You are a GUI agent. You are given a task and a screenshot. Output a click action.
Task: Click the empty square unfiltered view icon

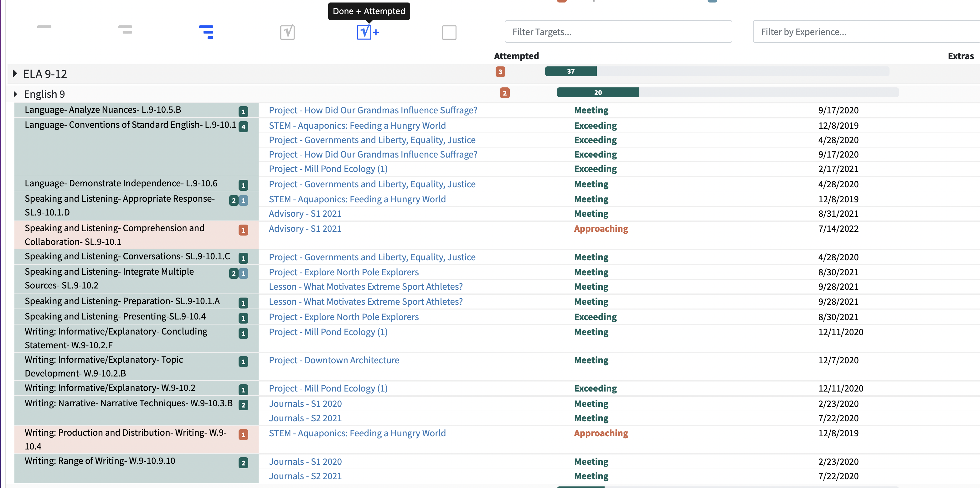[x=449, y=32]
